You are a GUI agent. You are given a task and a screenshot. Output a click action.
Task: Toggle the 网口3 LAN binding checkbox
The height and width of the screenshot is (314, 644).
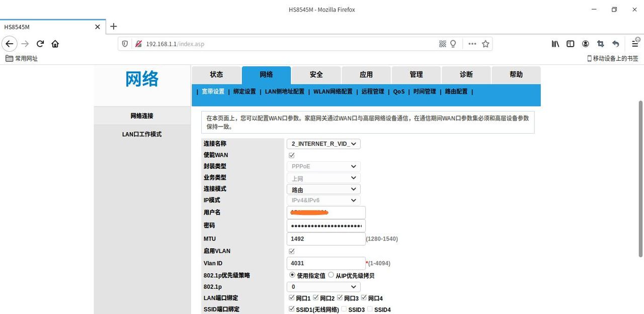(x=340, y=298)
